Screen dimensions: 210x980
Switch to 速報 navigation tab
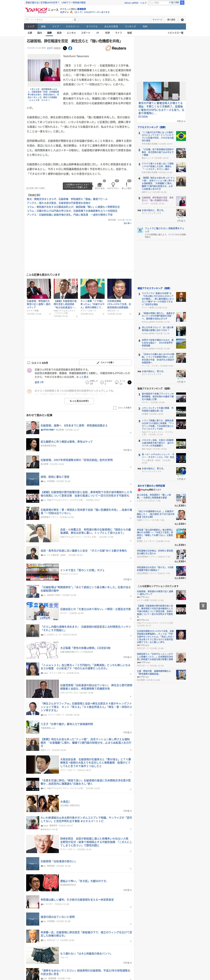click(43, 27)
